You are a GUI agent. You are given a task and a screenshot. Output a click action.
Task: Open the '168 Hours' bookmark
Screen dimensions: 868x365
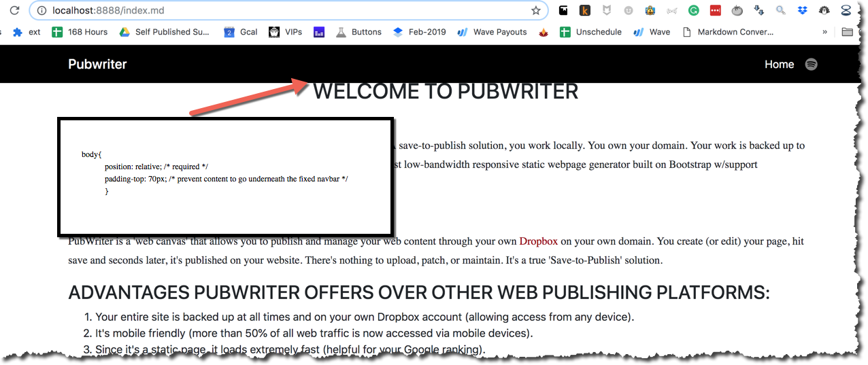coord(80,32)
